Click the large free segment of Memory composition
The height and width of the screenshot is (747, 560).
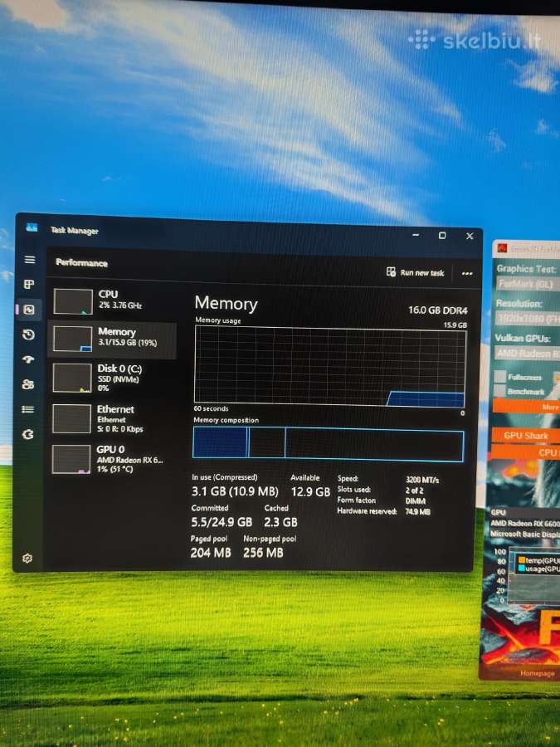pyautogui.click(x=374, y=445)
